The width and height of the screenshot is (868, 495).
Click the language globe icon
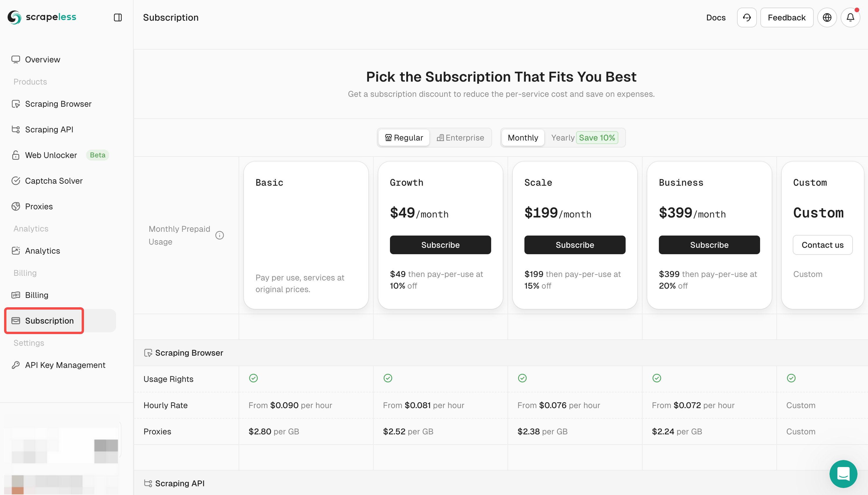tap(827, 17)
